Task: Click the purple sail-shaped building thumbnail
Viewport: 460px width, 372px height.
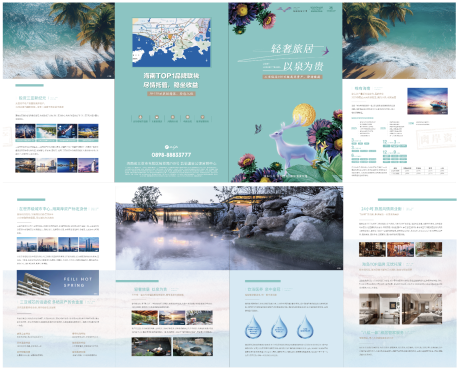Action: 88,165
